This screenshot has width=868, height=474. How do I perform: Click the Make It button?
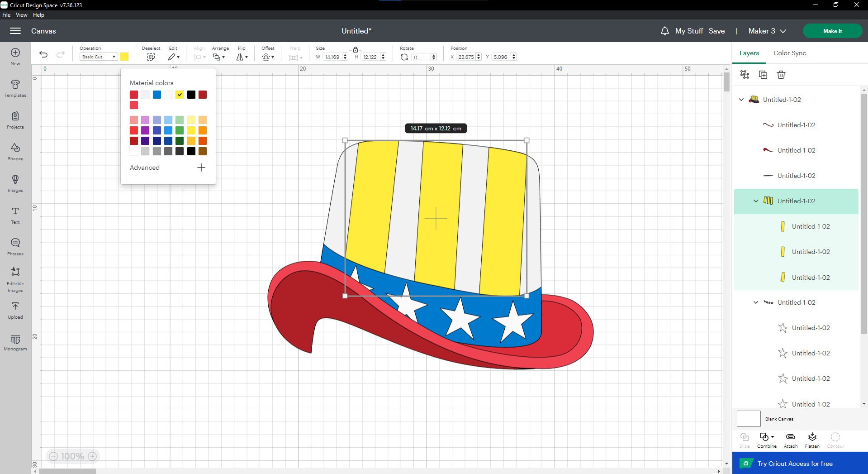pyautogui.click(x=832, y=31)
